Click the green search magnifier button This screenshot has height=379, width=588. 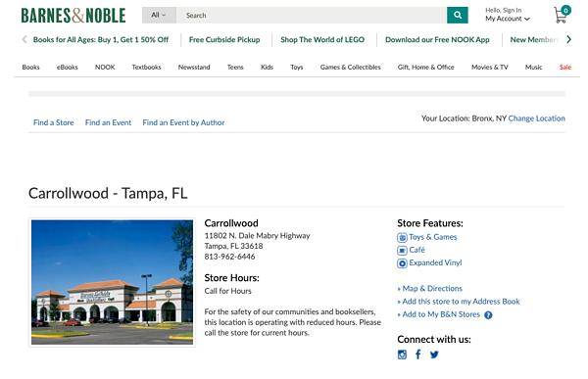pyautogui.click(x=457, y=15)
